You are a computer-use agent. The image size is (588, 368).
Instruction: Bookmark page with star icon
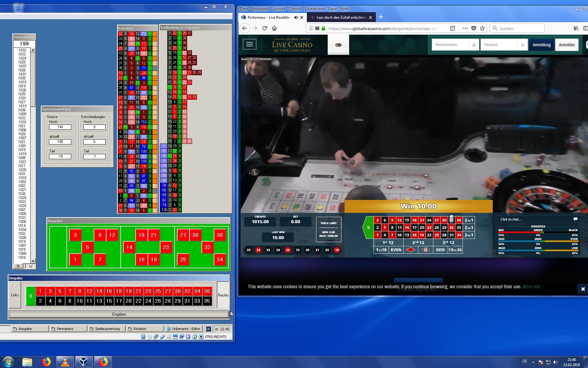[482, 28]
